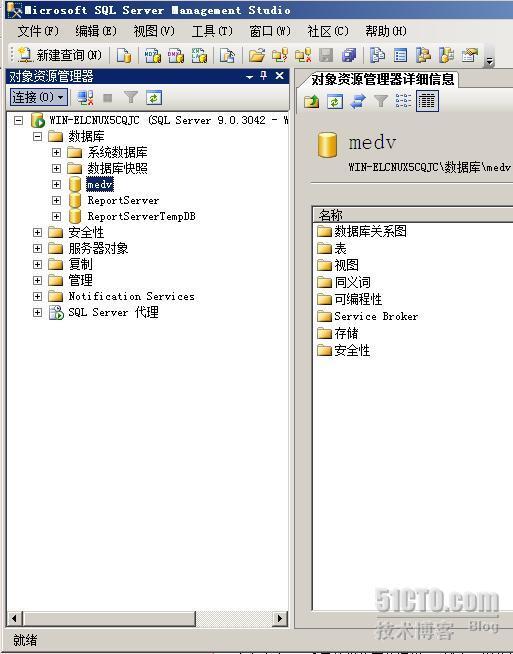The image size is (513, 654).
Task: Click the Summary list toolbar icon
Action: pyautogui.click(x=400, y=55)
